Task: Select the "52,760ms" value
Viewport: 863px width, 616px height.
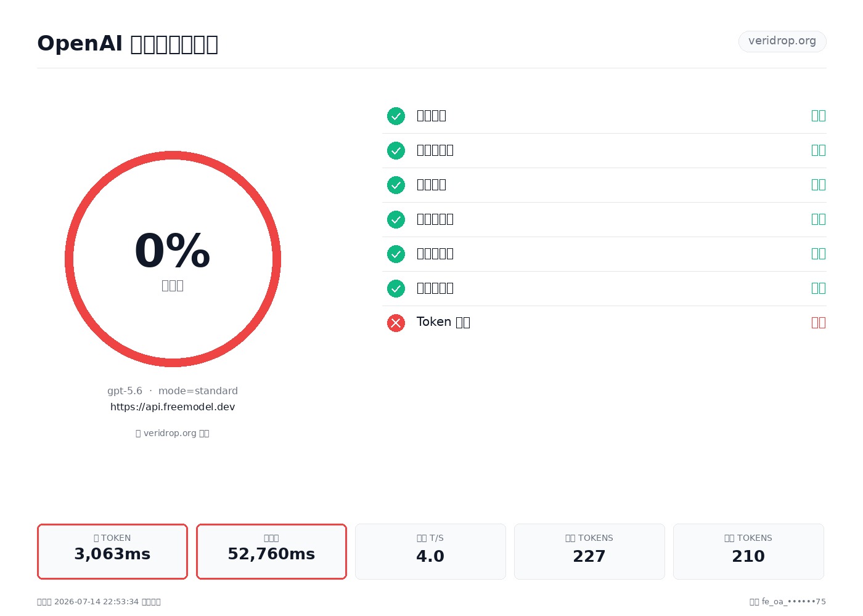Action: coord(271,554)
